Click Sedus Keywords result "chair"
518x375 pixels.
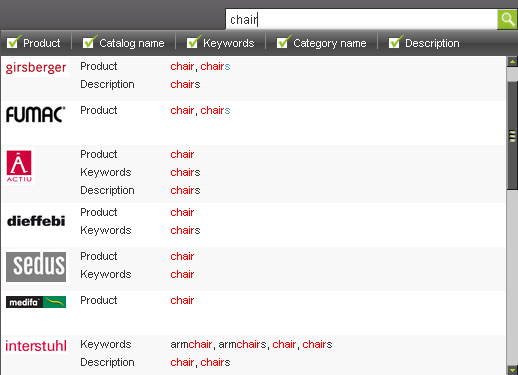pos(182,274)
